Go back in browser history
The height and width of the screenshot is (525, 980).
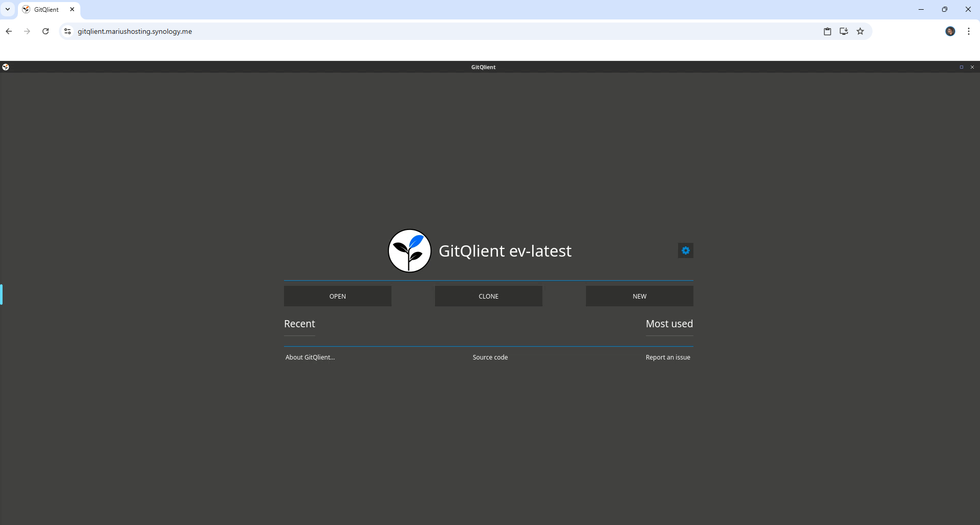(x=9, y=31)
